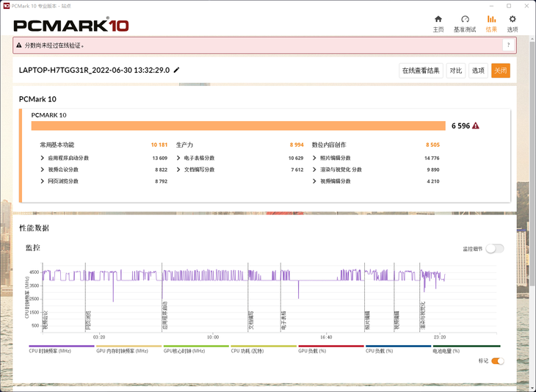Expand the 电子表格分数 row

coord(179,158)
